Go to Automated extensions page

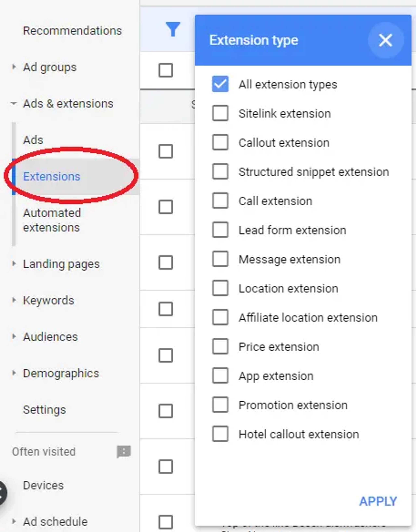(x=52, y=220)
